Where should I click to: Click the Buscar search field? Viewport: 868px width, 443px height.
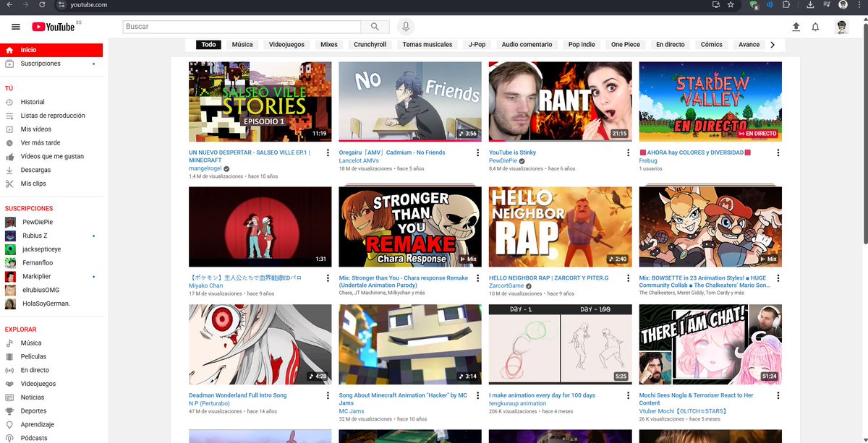[241, 27]
